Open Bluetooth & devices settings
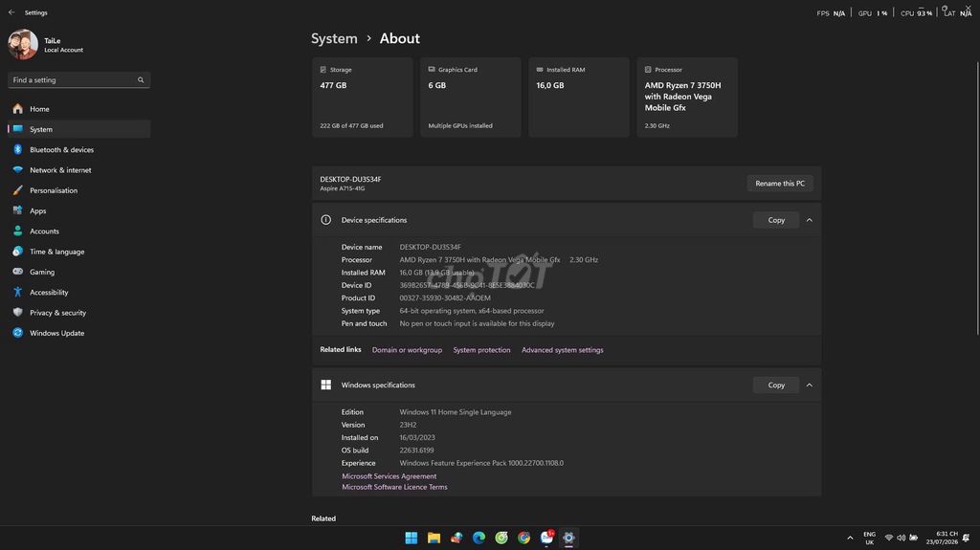The image size is (980, 550). point(78,150)
